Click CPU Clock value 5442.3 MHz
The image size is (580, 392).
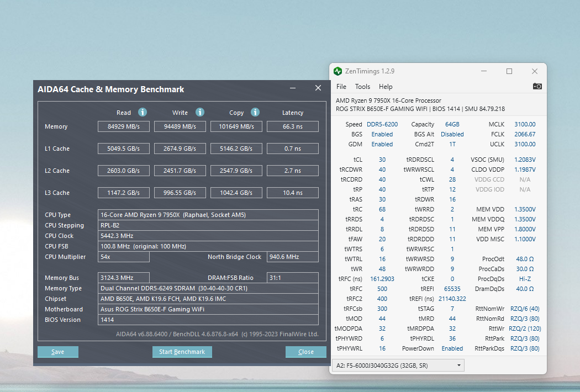[x=208, y=236]
